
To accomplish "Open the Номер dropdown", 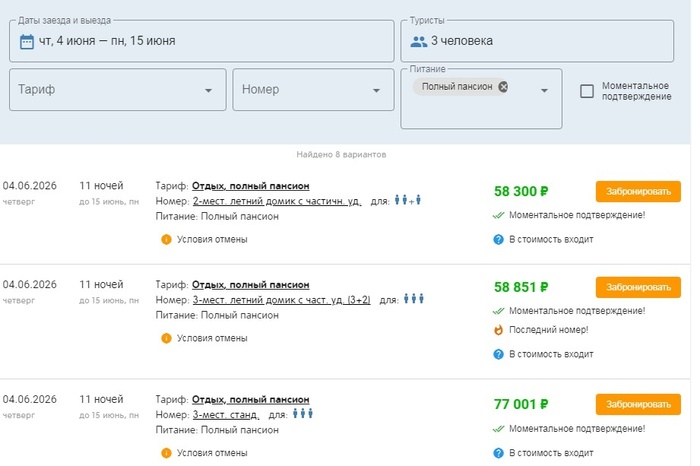I will (x=312, y=90).
